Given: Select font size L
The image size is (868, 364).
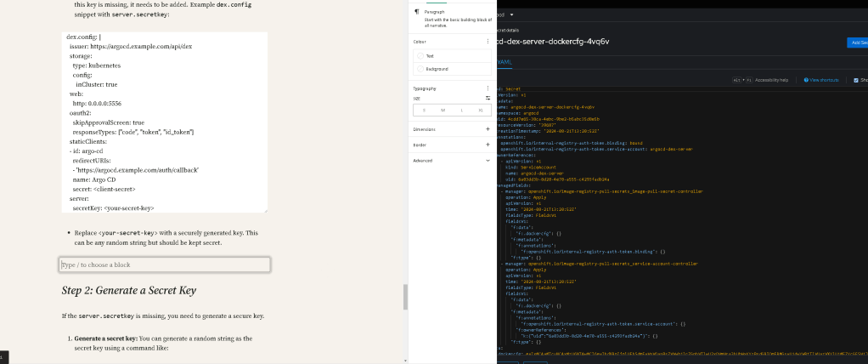Looking at the screenshot, I should coord(462,111).
